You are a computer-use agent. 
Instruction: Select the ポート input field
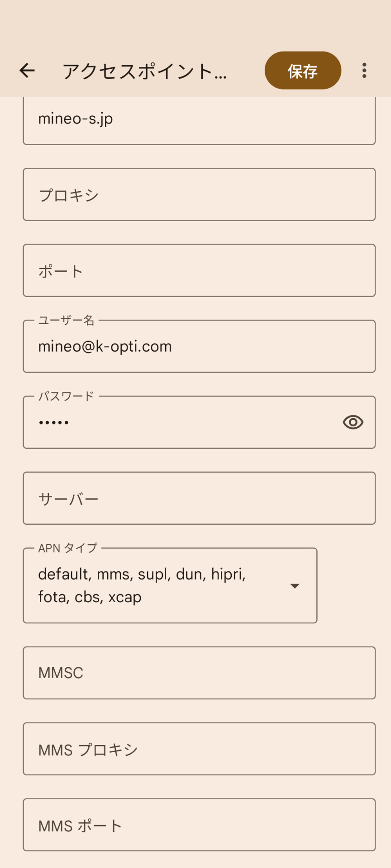pos(199,271)
